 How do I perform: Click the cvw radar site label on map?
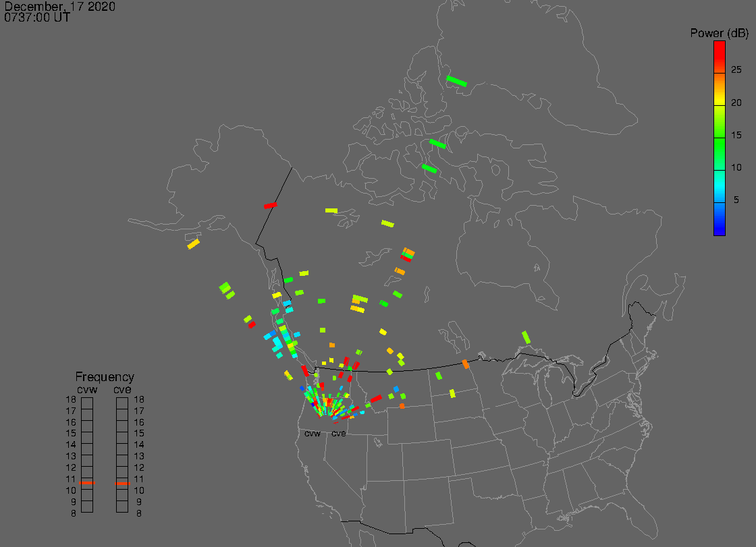click(x=313, y=434)
